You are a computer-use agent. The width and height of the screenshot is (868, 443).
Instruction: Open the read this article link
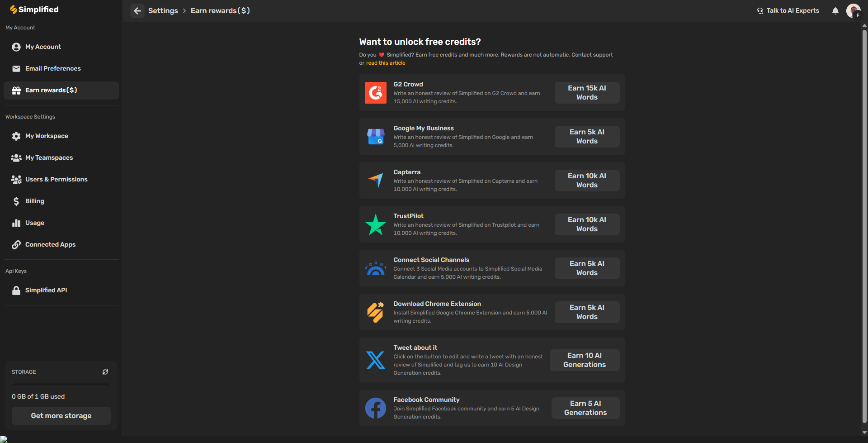tap(386, 63)
